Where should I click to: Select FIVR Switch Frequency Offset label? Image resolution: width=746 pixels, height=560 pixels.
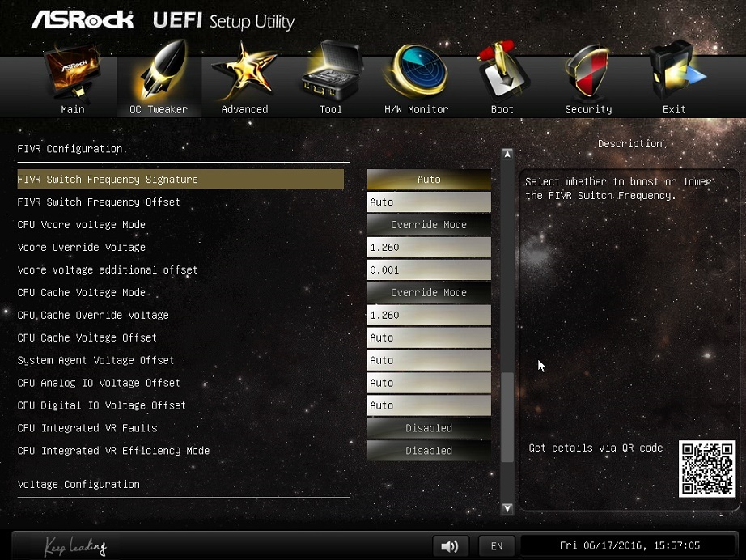pos(99,202)
